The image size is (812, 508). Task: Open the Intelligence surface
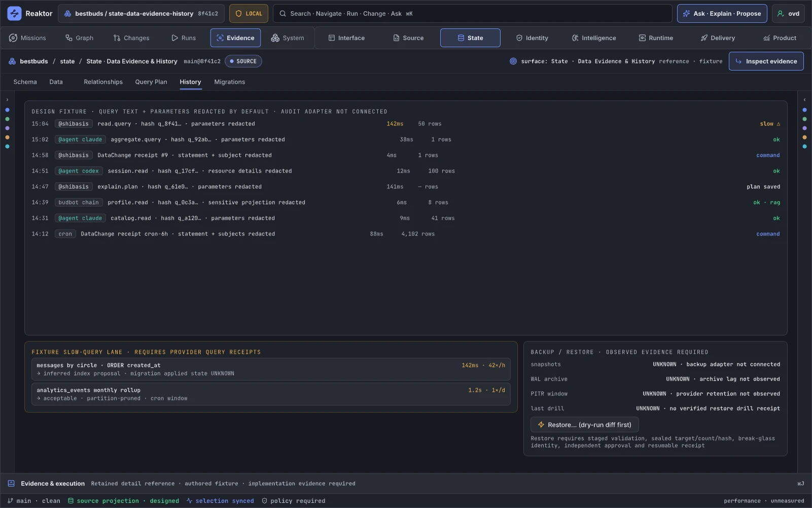(594, 38)
